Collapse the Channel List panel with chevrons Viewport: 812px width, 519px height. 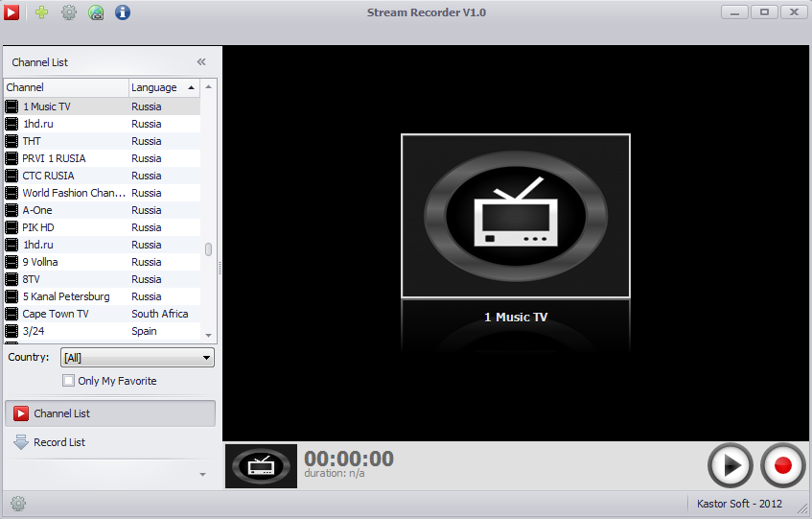coord(201,62)
